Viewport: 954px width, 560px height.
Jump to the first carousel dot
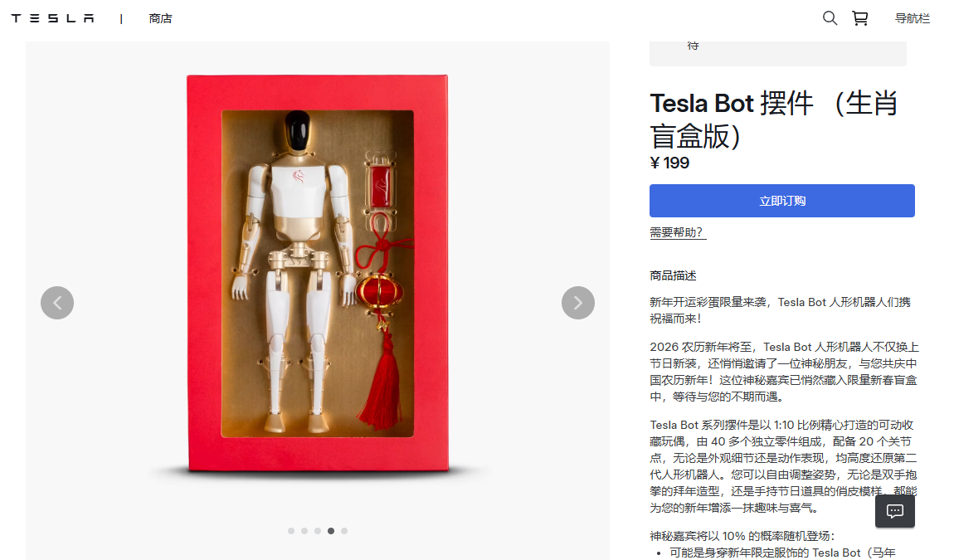click(291, 531)
